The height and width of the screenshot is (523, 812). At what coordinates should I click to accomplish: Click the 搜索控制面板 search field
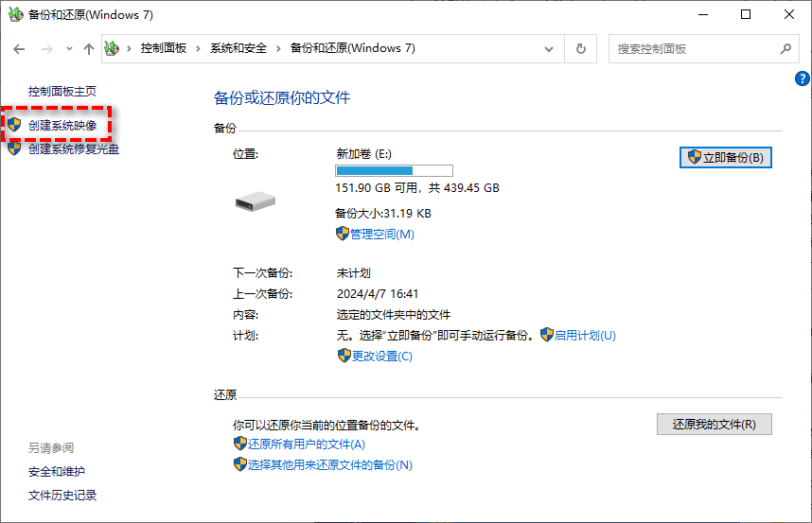(x=696, y=49)
